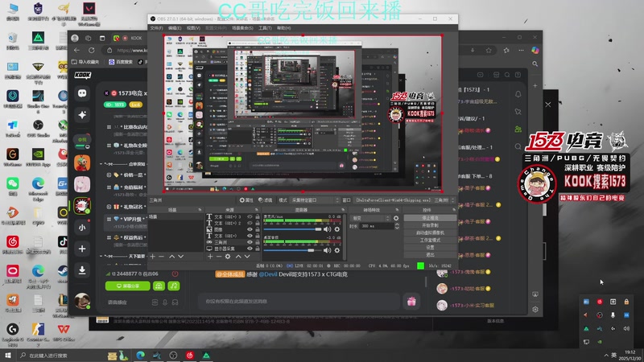Viewport: 644px width, 362px height.
Task: Open the 窗口 window selection dropdown
Action: click(x=404, y=200)
